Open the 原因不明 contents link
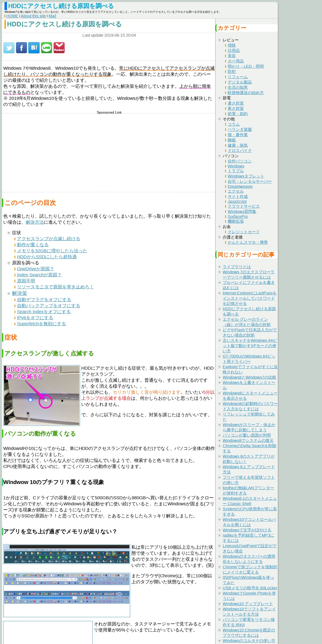The image size is (322, 644). tap(26, 281)
